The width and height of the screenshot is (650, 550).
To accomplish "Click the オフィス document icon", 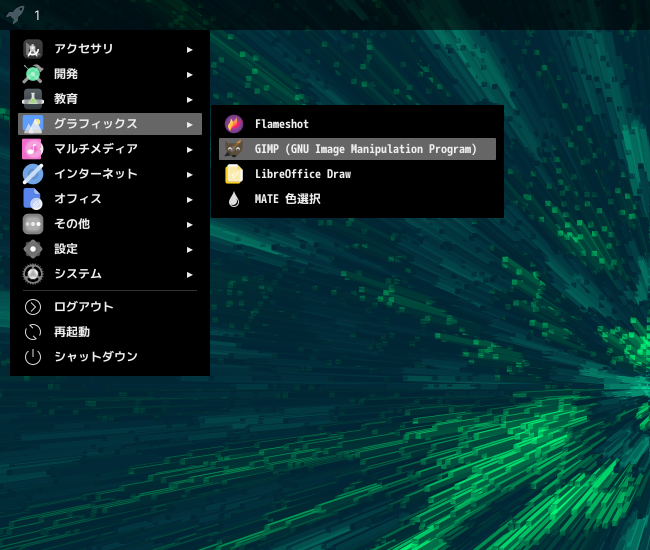I will [x=33, y=199].
